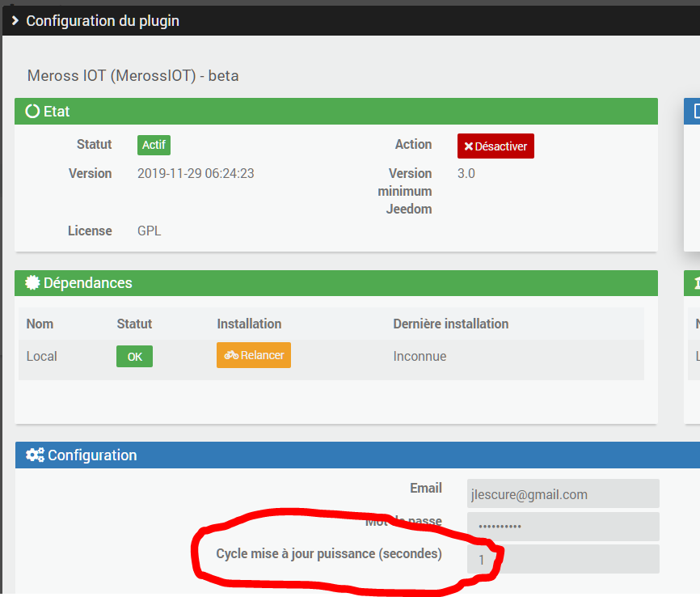Collapse the Configuration du plugin chevron
This screenshot has width=700, height=597.
pyautogui.click(x=15, y=20)
